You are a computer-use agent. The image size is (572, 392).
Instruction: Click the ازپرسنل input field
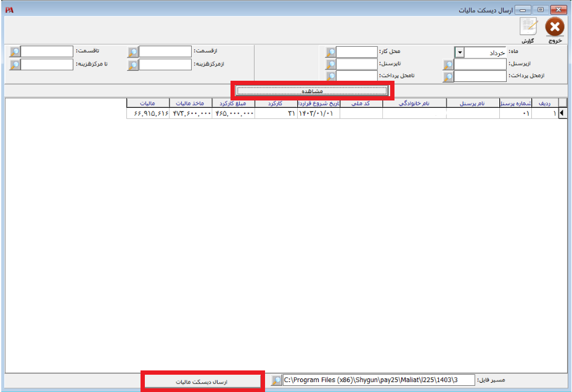pos(480,64)
